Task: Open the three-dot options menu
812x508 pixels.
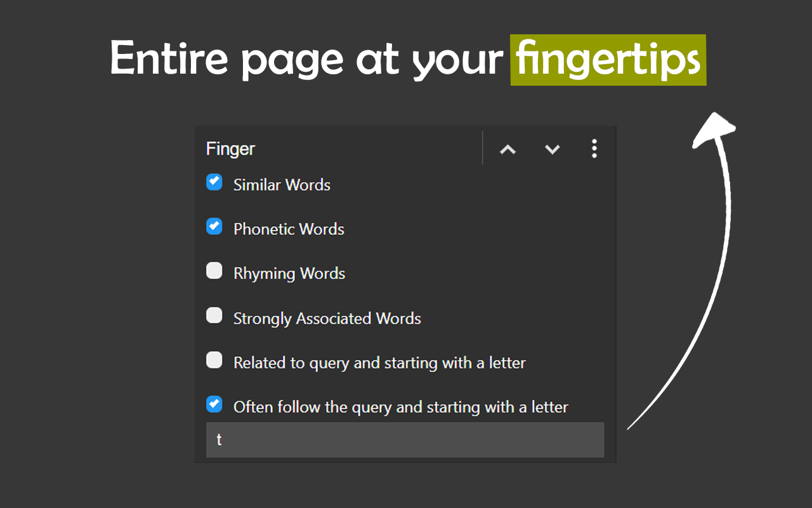Action: coord(594,149)
